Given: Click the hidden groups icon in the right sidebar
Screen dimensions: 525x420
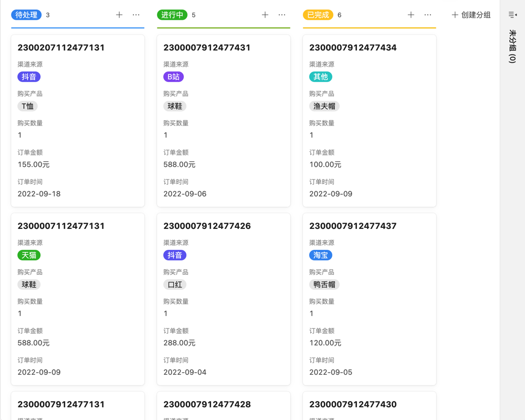Looking at the screenshot, I should 511,14.
